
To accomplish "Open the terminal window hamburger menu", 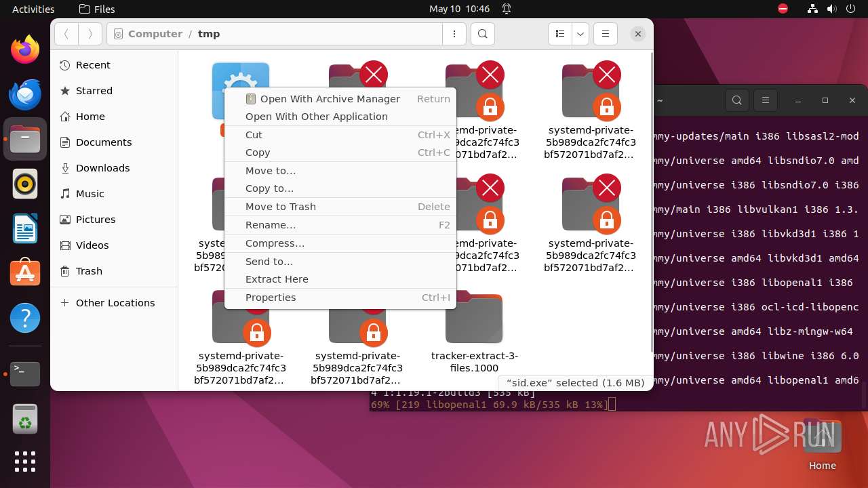I will [766, 100].
